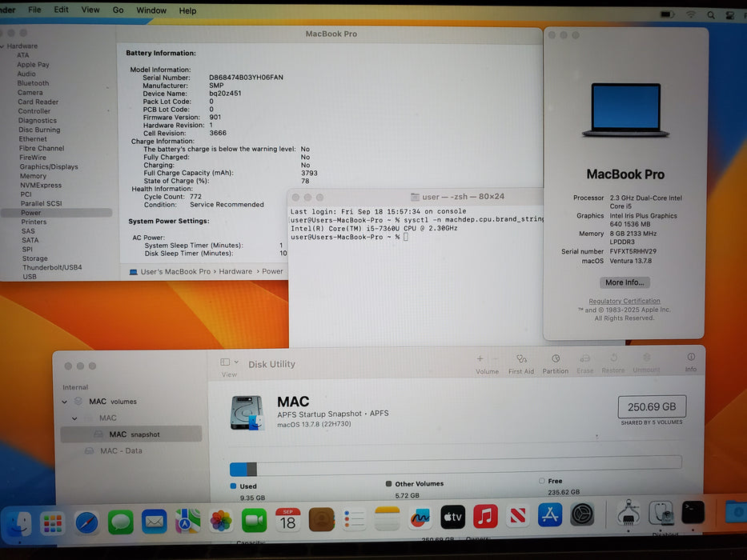Open Reminders from the Dock
747x560 pixels.
coord(354,518)
